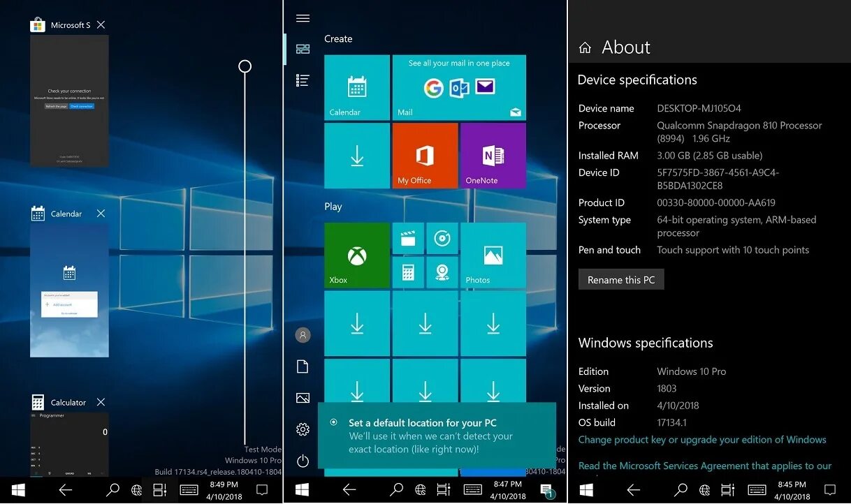Switch to pinned tiles view in Start

[x=303, y=49]
